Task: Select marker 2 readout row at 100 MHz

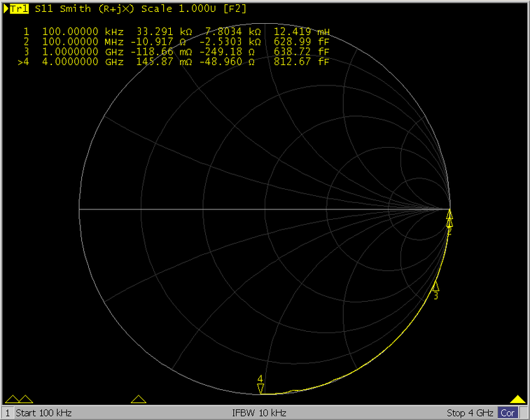Action: pyautogui.click(x=176, y=42)
